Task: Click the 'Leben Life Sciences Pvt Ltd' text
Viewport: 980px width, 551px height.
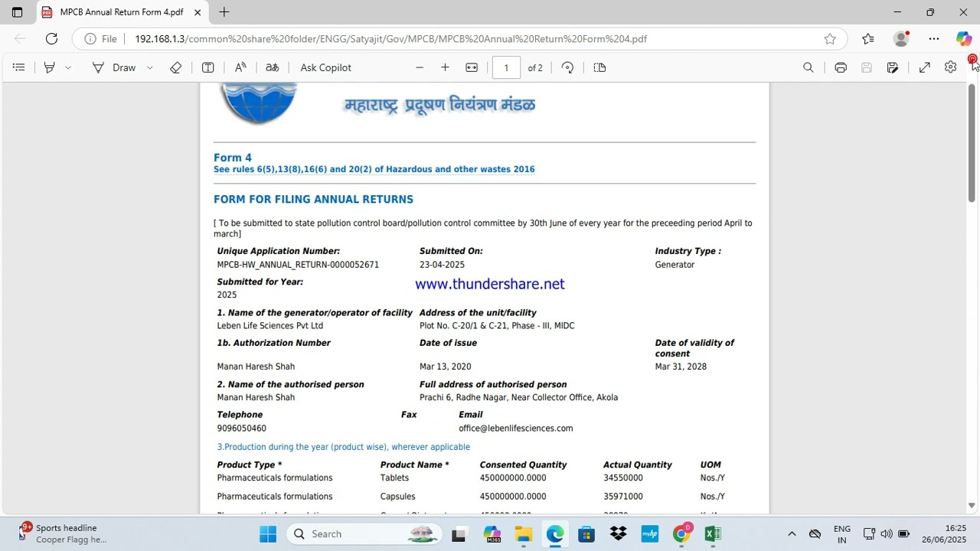Action: coord(270,326)
